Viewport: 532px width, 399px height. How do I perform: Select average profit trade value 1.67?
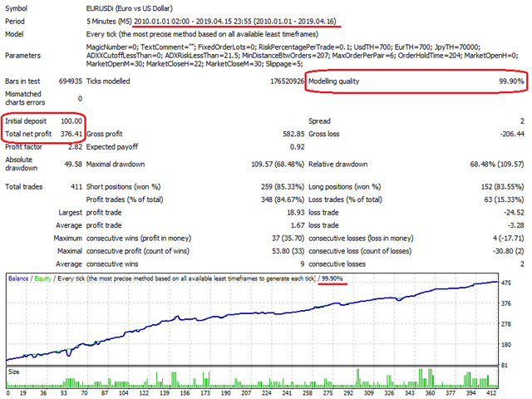click(298, 225)
